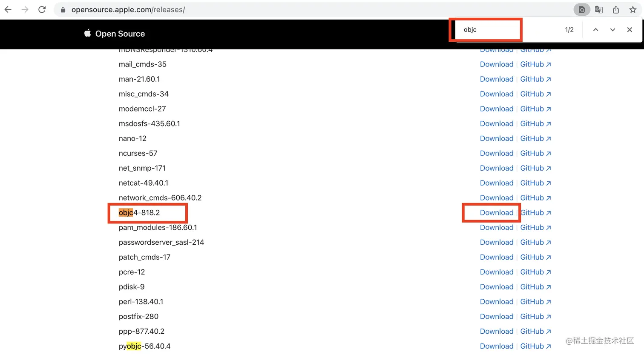Download objc4-818.2

click(x=497, y=212)
